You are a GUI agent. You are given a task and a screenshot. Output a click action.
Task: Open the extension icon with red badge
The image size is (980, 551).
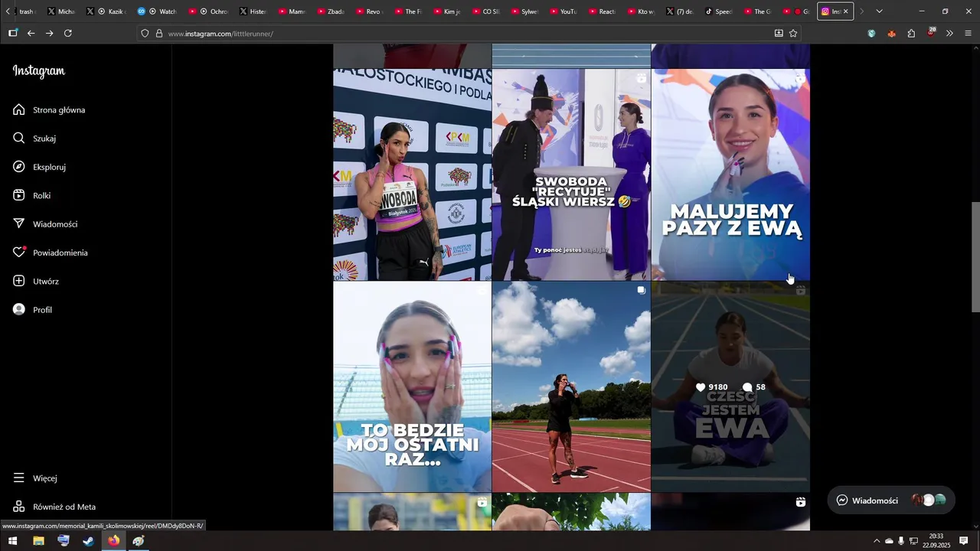tap(930, 33)
